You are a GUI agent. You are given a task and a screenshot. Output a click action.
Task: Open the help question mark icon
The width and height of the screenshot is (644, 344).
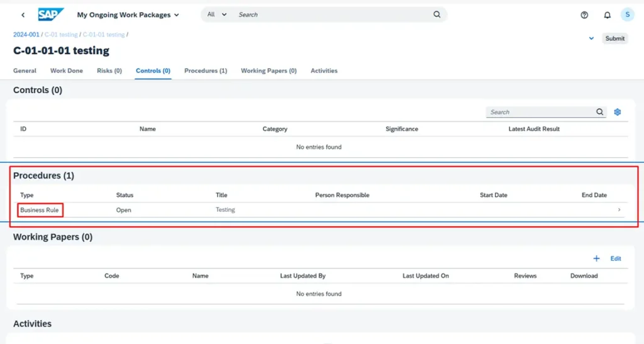[584, 15]
